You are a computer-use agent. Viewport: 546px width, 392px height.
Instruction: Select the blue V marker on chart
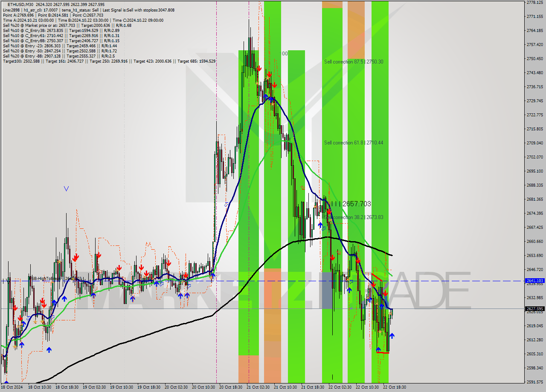pos(66,188)
